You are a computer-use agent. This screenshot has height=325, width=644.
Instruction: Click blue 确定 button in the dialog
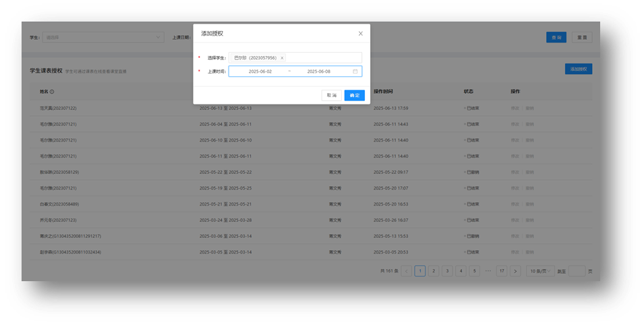tap(355, 95)
